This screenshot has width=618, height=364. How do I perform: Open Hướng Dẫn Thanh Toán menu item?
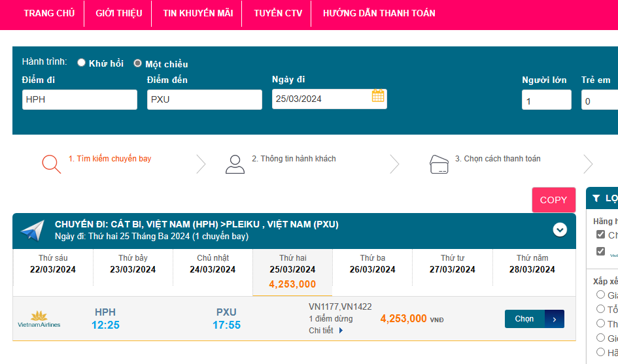pos(379,13)
